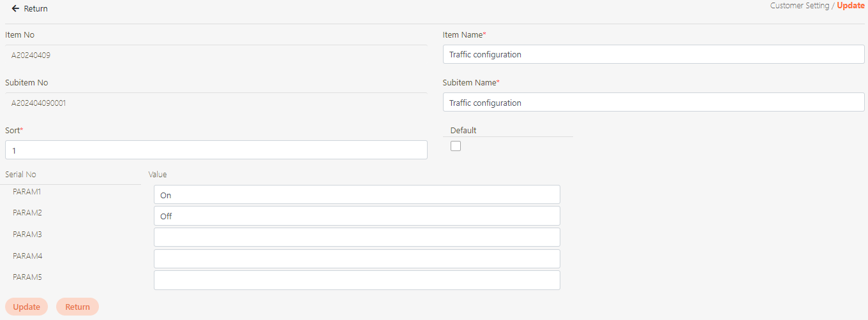This screenshot has height=320, width=868.
Task: Click the PARAM2 value field containing Off
Action: tap(356, 216)
